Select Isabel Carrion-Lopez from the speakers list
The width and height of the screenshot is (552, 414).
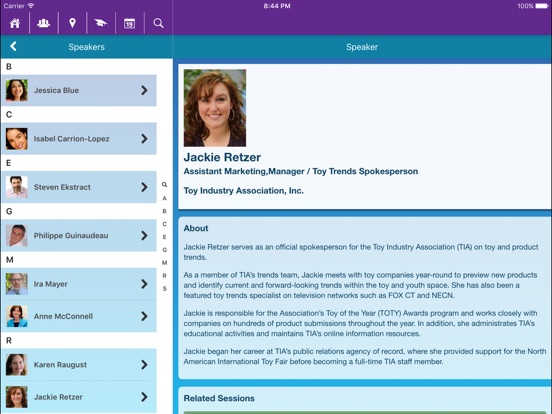[79, 139]
